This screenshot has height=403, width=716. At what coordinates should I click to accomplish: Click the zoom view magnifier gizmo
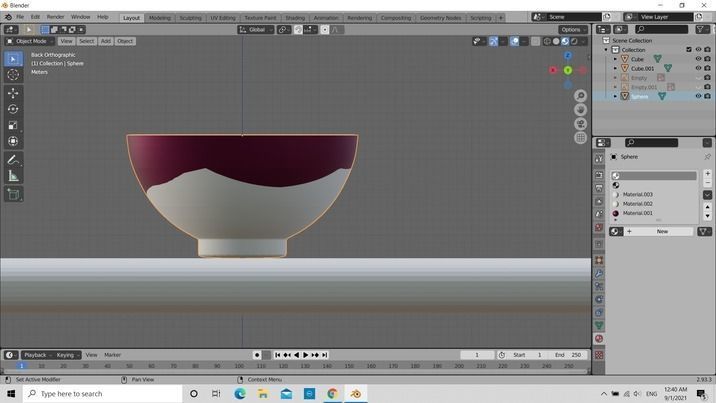[x=580, y=96]
